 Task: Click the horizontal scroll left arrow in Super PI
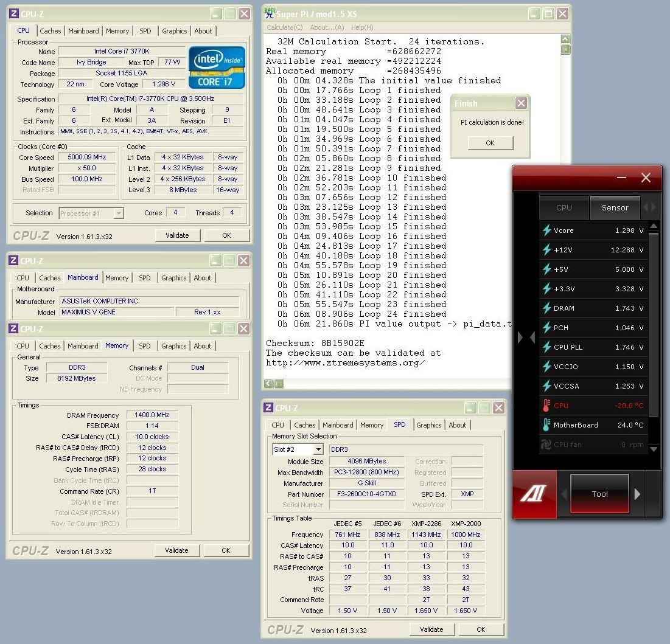coord(268,384)
